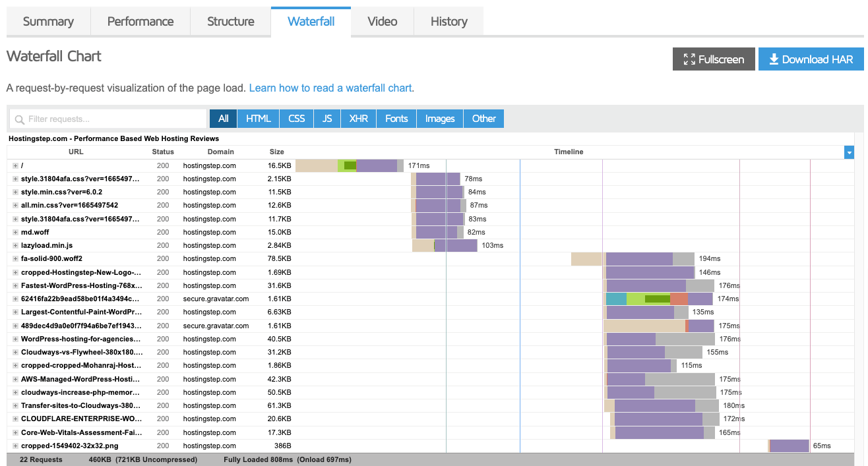Viewport: 868px width, 466px height.
Task: Download the HAR file
Action: [x=811, y=59]
